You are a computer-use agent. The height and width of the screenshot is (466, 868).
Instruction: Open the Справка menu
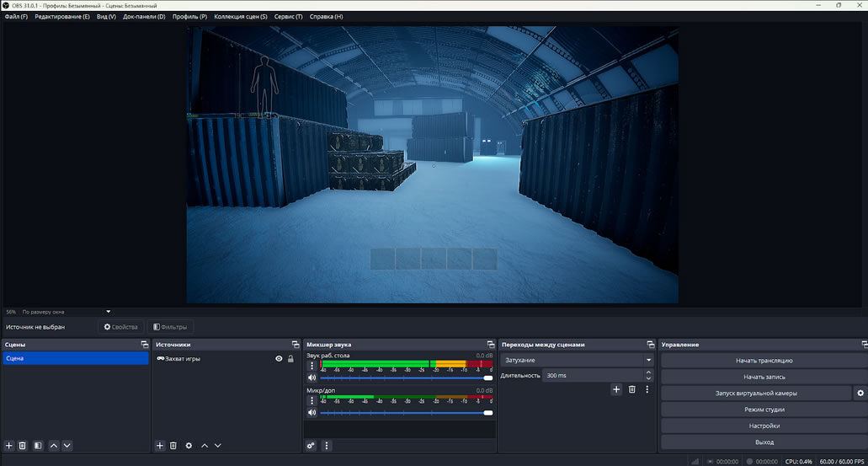click(x=326, y=17)
